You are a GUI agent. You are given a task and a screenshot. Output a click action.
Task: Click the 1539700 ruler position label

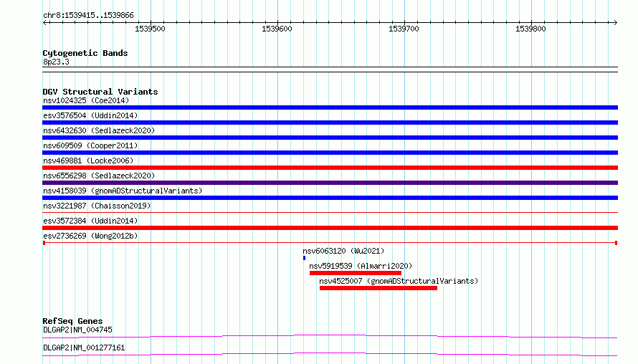pyautogui.click(x=404, y=29)
